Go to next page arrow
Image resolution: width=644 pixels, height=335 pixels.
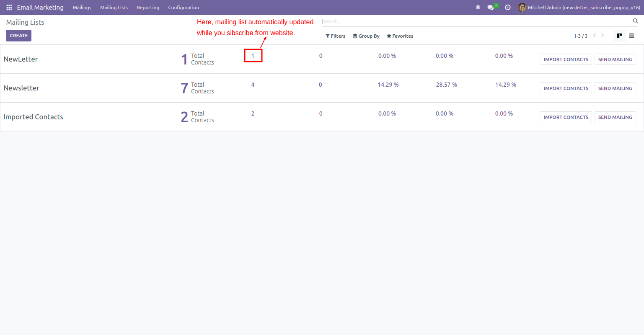(603, 36)
